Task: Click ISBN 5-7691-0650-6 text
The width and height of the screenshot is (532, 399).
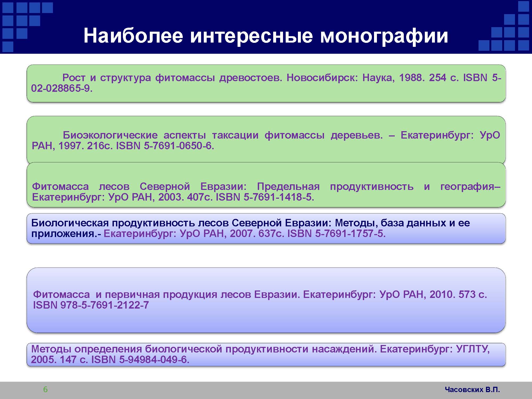Action: pos(165,146)
